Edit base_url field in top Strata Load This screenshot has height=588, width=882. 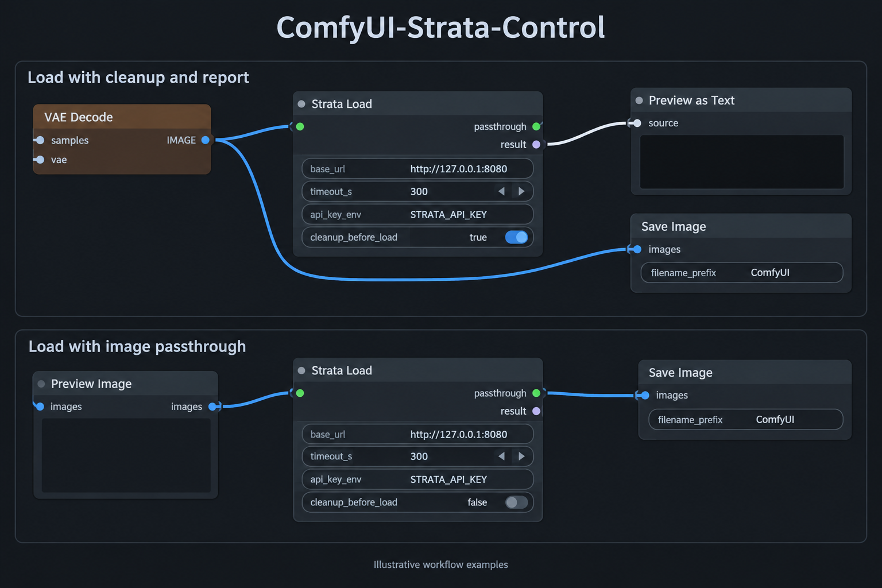click(417, 169)
